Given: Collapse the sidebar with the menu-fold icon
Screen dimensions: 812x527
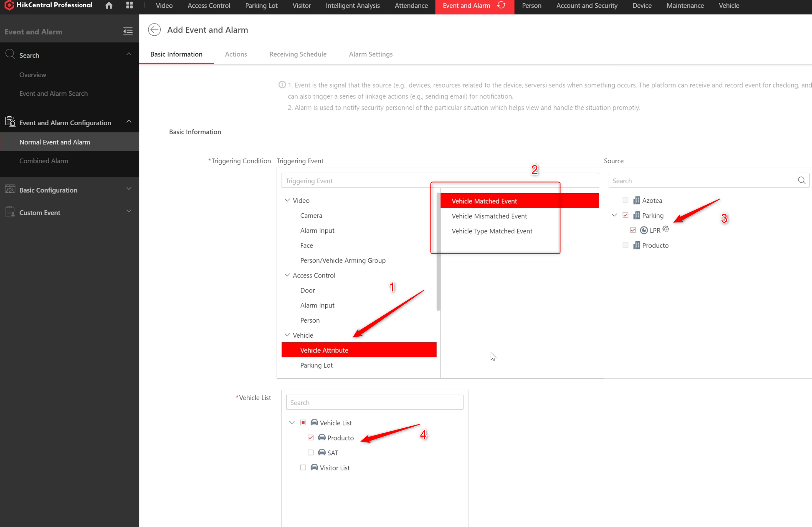Looking at the screenshot, I should [128, 32].
